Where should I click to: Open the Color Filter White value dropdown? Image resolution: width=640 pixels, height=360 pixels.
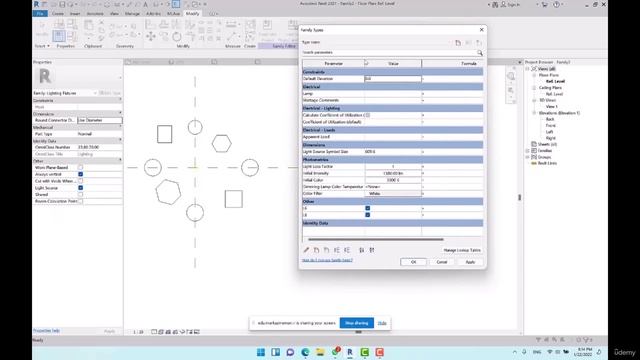coord(393,193)
